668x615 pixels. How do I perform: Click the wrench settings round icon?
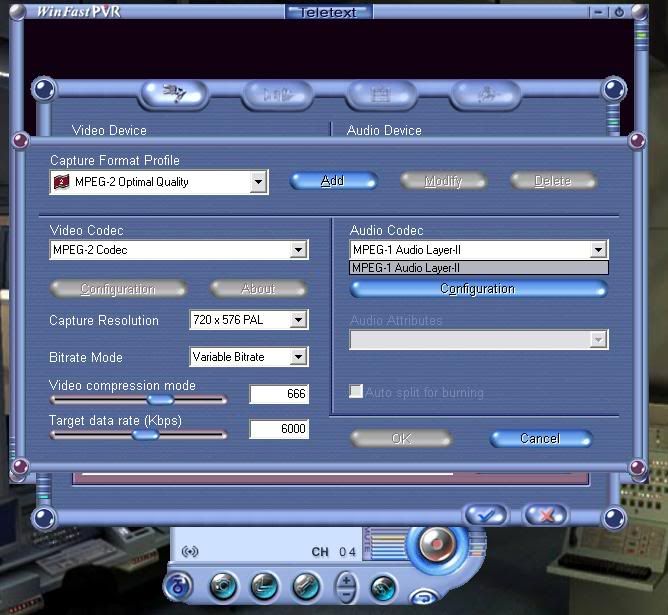(306, 587)
